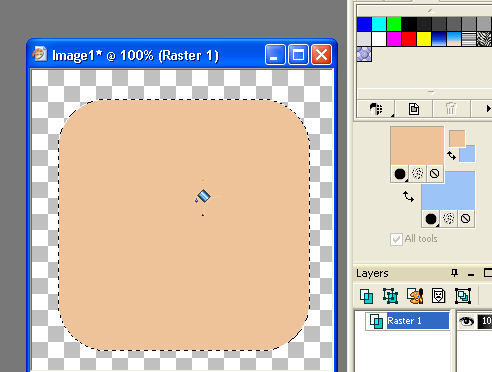Click New Mask Layer icon

[x=438, y=296]
